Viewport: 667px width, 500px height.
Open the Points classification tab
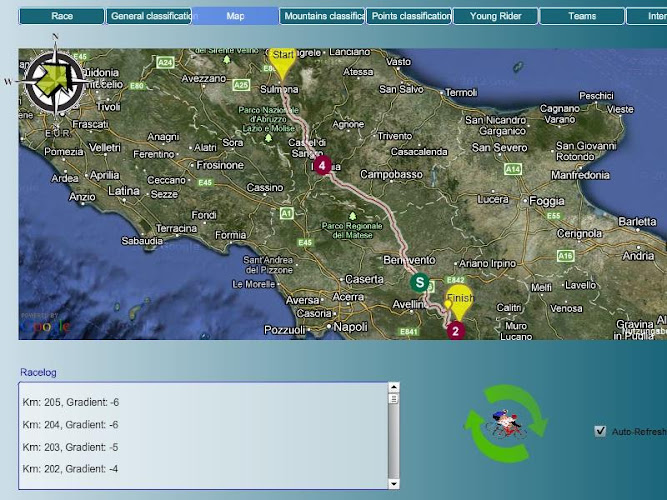pyautogui.click(x=409, y=16)
